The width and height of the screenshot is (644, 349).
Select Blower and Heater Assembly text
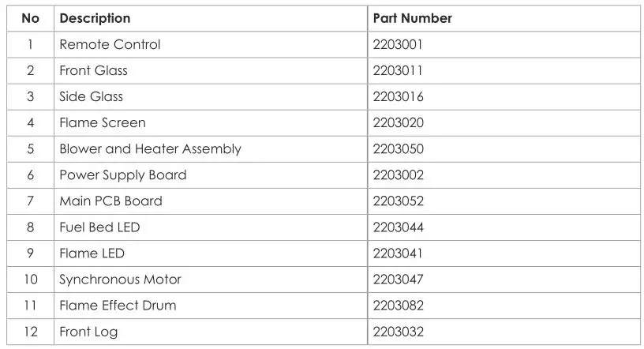pyautogui.click(x=150, y=148)
